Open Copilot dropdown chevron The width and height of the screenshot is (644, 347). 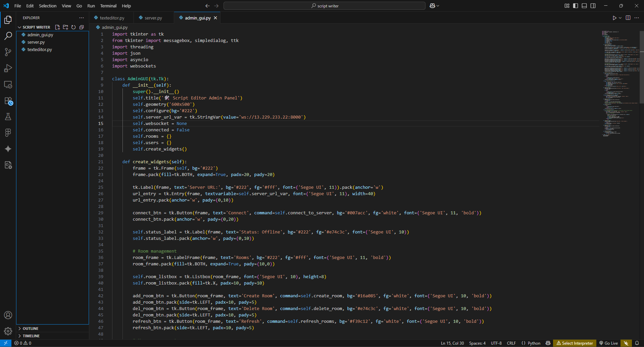(x=438, y=6)
